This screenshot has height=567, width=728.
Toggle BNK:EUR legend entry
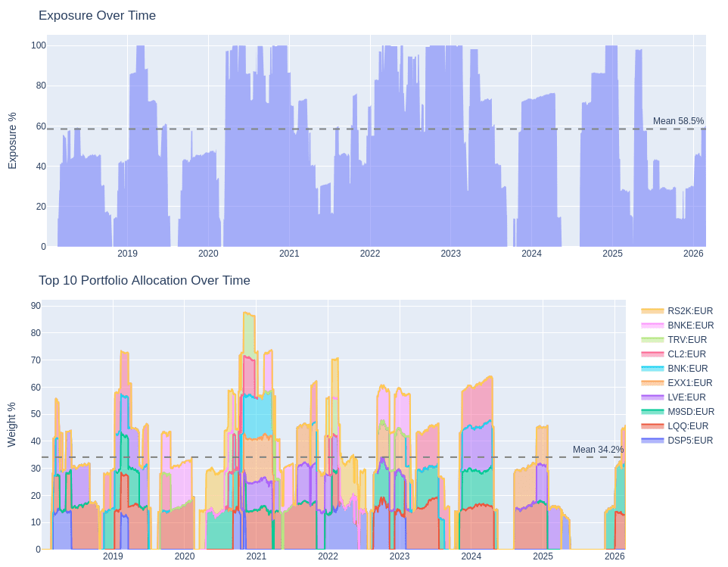point(674,368)
